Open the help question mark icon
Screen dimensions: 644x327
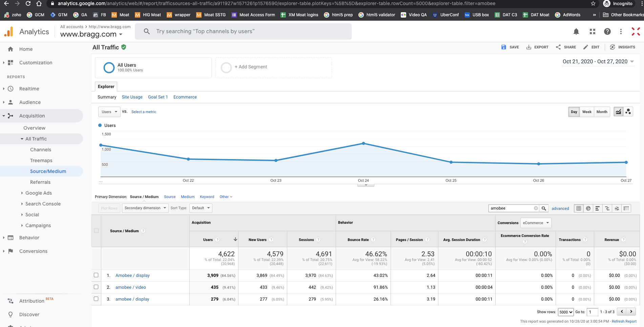coord(607,31)
